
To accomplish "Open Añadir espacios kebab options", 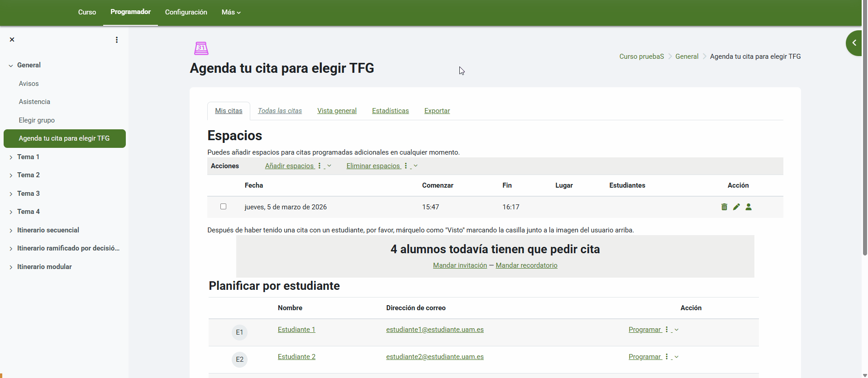I will [320, 166].
